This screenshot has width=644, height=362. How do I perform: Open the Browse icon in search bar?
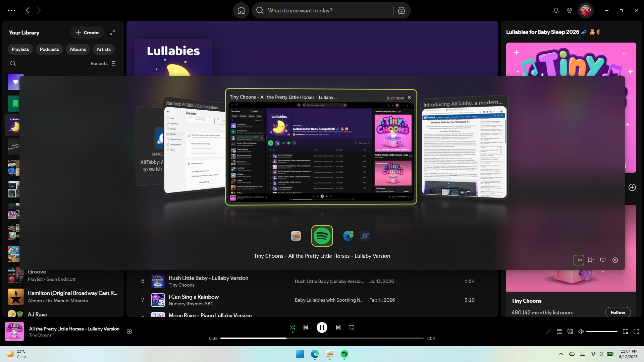click(x=401, y=10)
